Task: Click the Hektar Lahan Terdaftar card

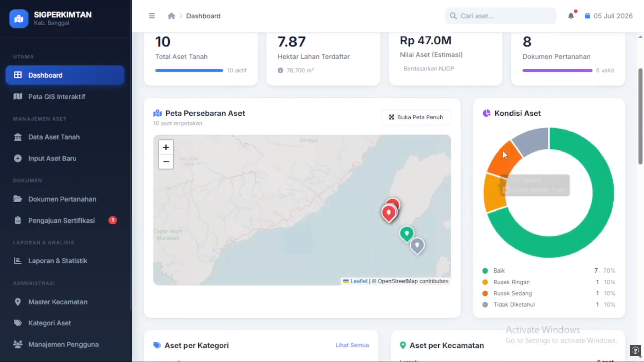Action: 323,59
